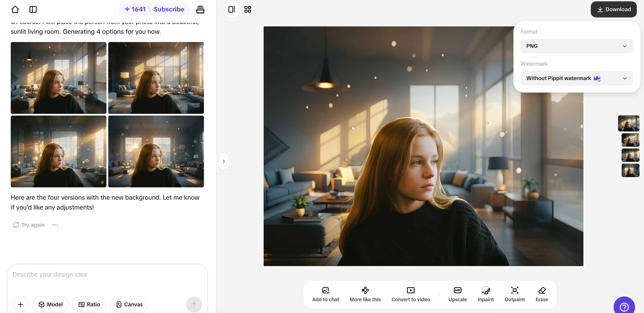Screen dimensions: 644x313
Task: Select the Outpaint tool
Action: click(515, 294)
